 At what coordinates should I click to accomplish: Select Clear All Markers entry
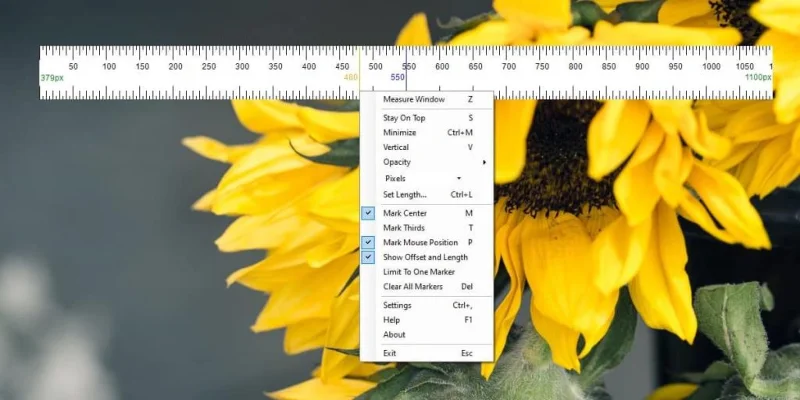[427, 287]
